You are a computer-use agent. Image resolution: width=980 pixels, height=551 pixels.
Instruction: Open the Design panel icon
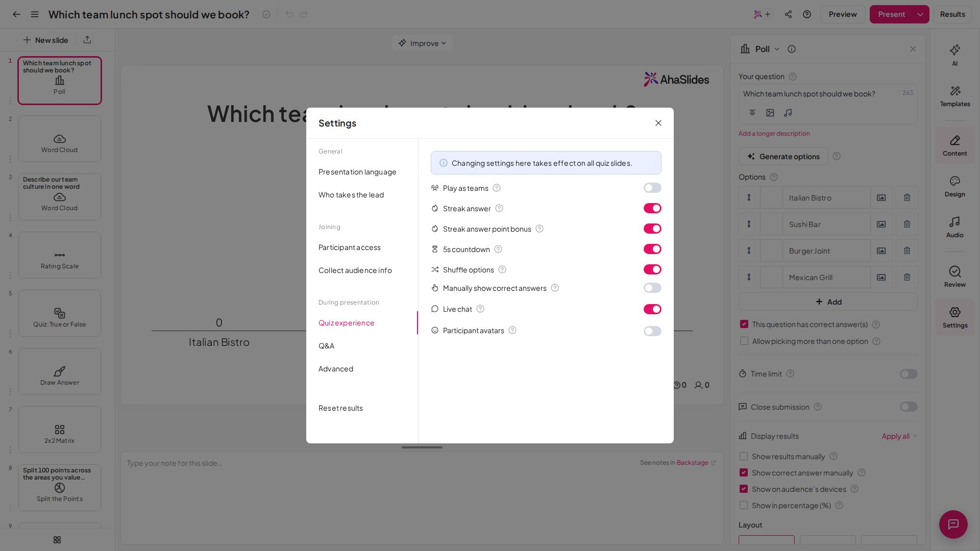click(954, 186)
